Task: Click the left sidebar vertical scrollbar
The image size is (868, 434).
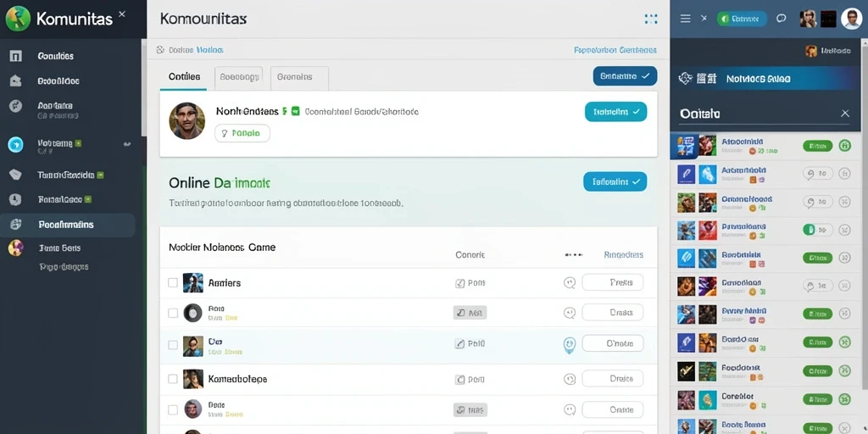Action: pyautogui.click(x=144, y=87)
